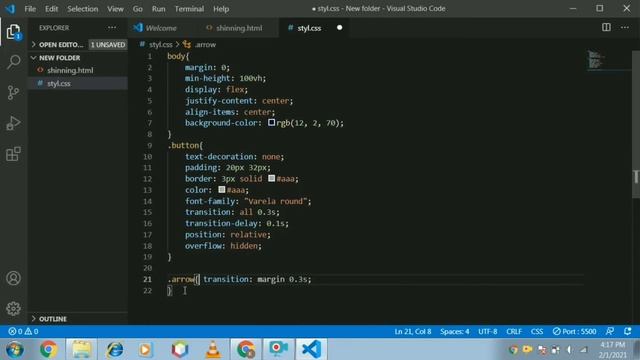
Task: Open the Go menu
Action: tap(138, 9)
